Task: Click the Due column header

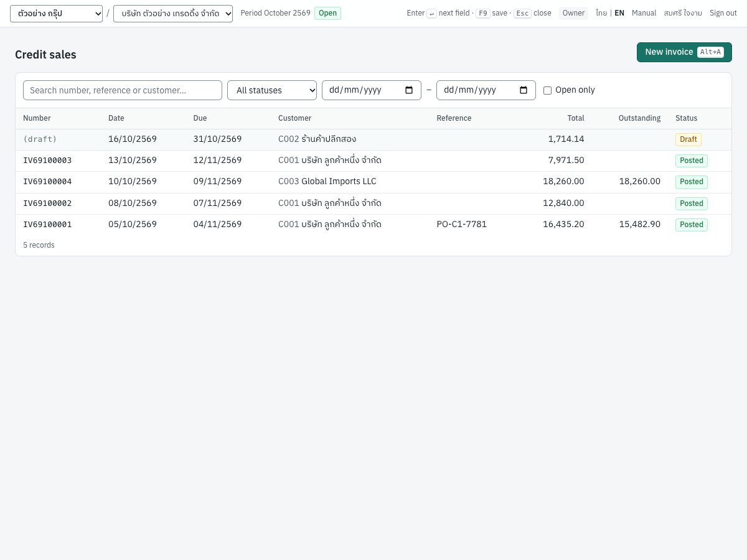Action: pos(200,118)
